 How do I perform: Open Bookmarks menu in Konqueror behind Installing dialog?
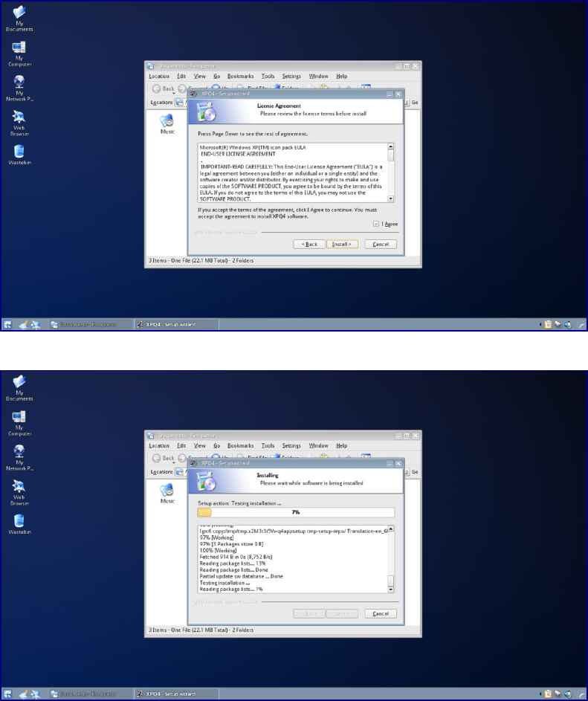[241, 446]
